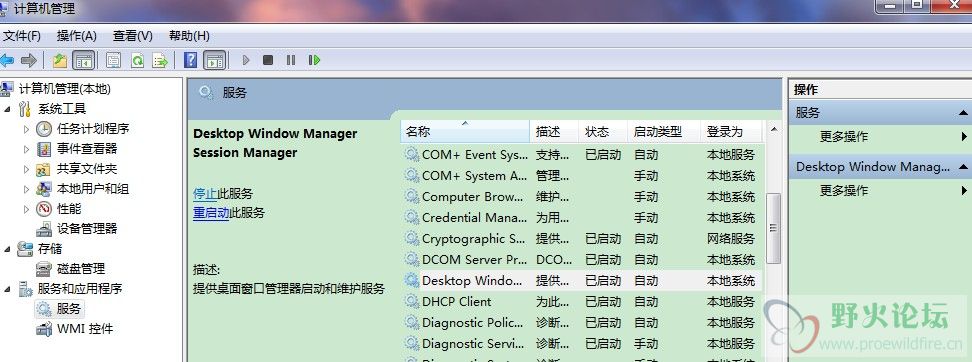This screenshot has width=972, height=362.
Task: Expand the 性能 node triangle
Action: (26, 209)
